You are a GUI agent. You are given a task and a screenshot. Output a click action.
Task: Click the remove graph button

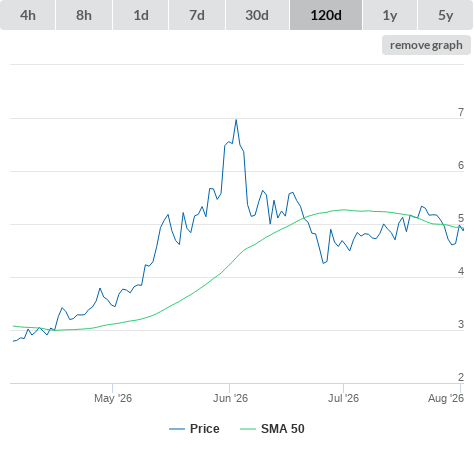click(x=426, y=45)
